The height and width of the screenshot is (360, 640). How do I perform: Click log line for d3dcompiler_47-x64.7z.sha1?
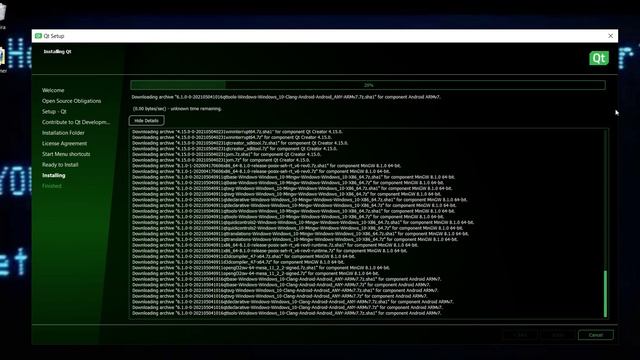coord(243,257)
